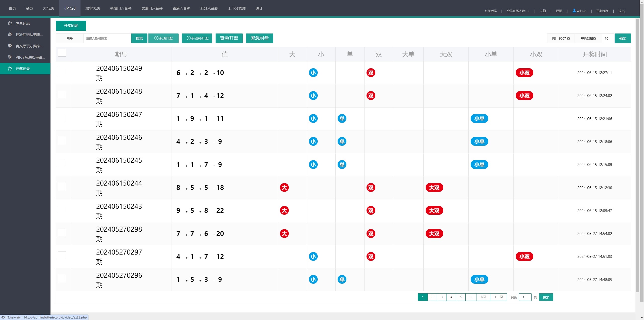Click the red 大双 badge in row 202406150244
This screenshot has width=644, height=320.
[434, 188]
